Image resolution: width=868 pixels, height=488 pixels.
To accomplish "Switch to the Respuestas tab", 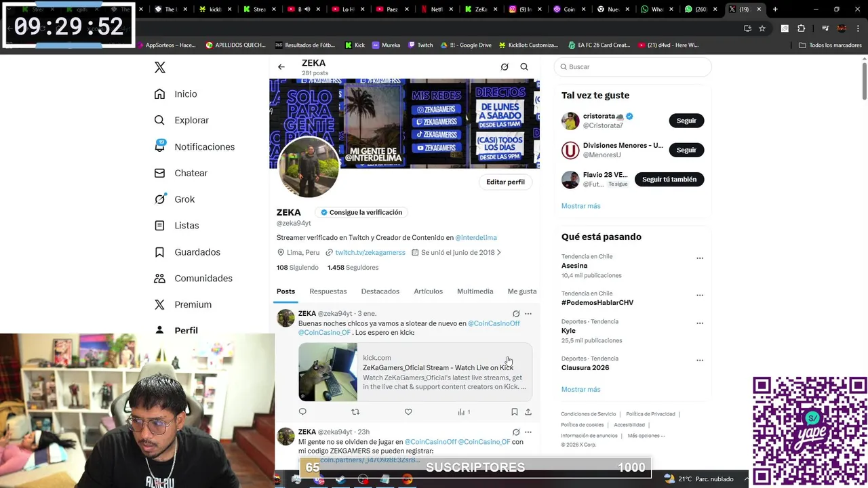I will point(328,291).
